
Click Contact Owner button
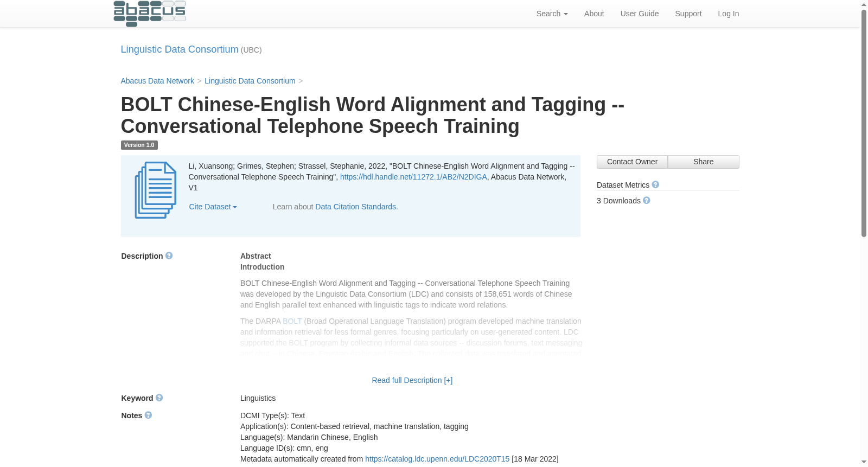click(x=632, y=162)
